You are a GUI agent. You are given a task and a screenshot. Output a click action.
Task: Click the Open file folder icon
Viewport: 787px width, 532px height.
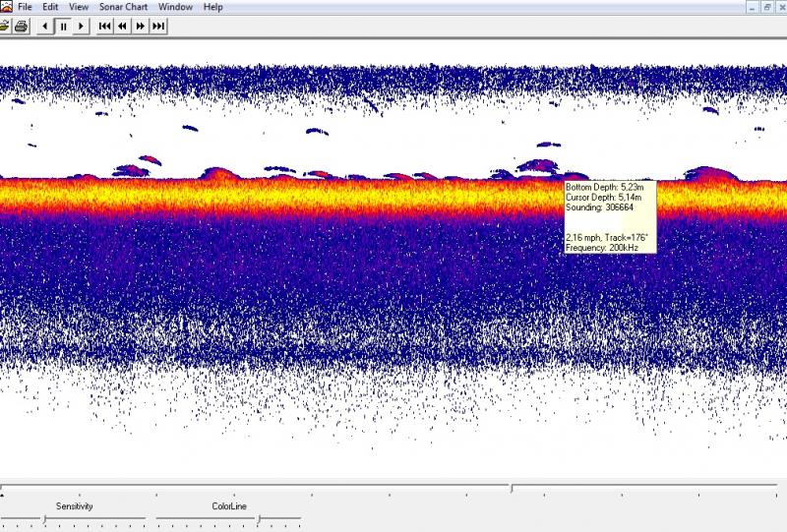point(3,27)
